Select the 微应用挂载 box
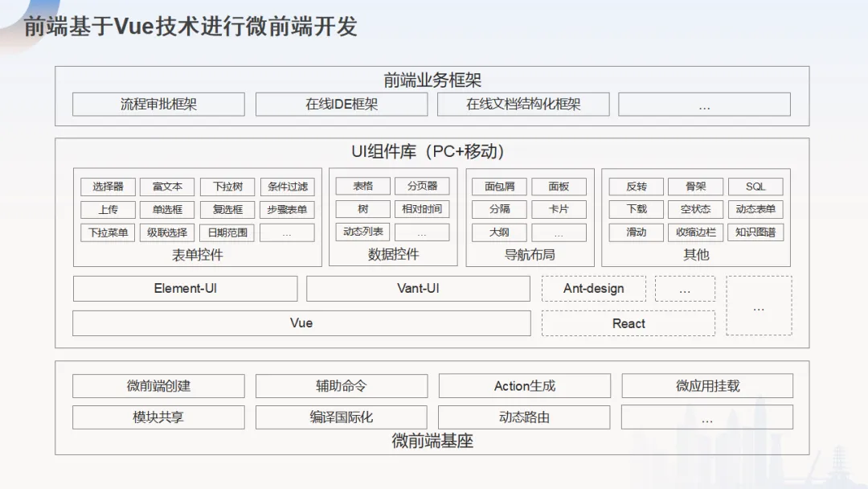Viewport: 868px width, 489px height. pos(707,386)
